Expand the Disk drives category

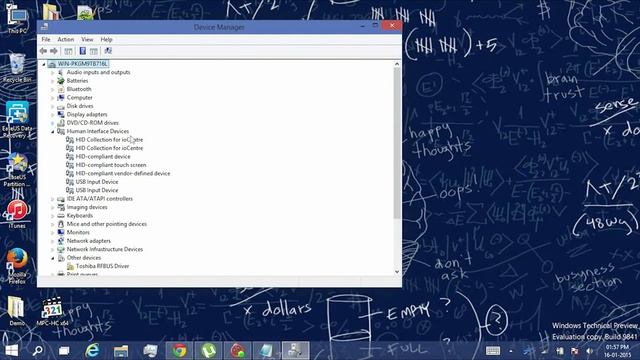coord(53,106)
